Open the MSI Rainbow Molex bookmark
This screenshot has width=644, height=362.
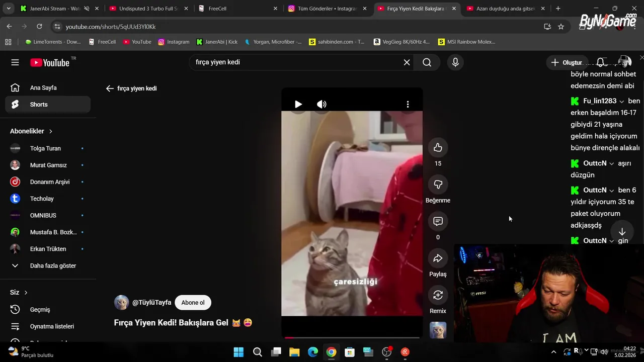[466, 42]
